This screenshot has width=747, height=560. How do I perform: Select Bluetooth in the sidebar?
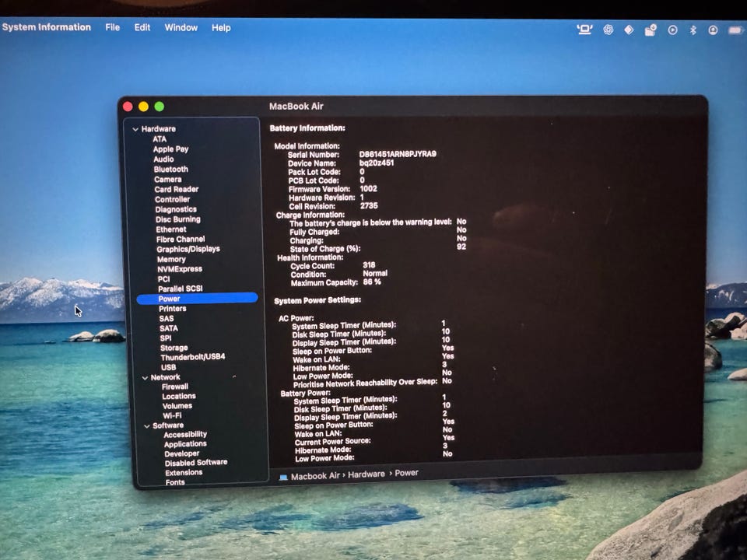pos(170,169)
